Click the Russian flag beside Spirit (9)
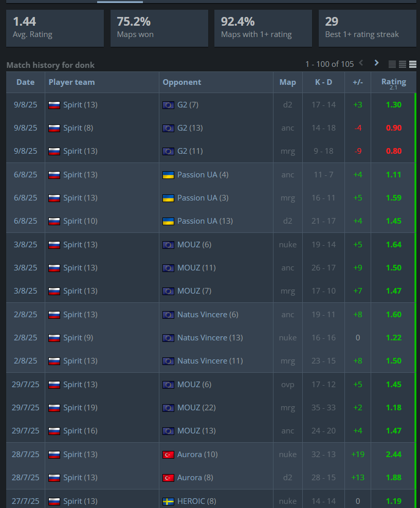The height and width of the screenshot is (508, 420). (x=54, y=338)
